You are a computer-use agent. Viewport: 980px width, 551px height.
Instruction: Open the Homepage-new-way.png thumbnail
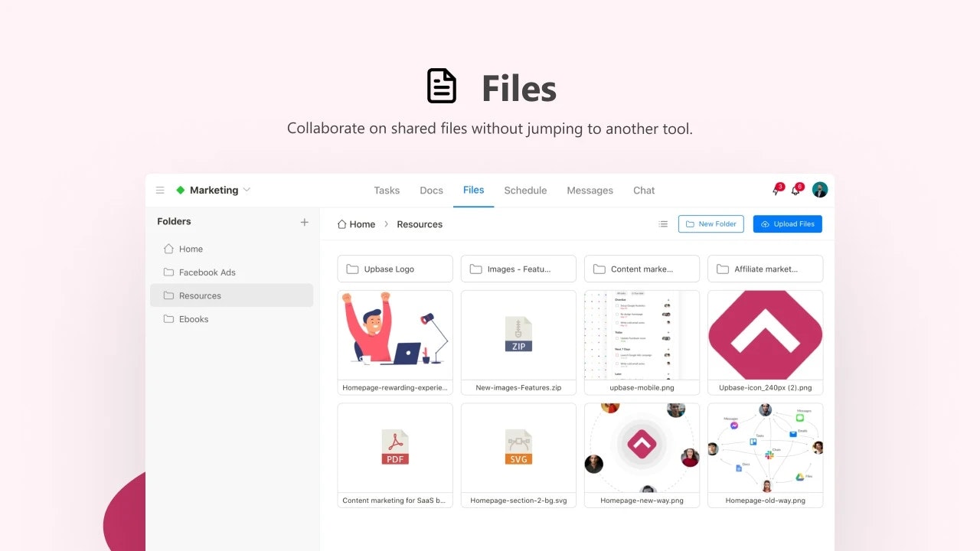(642, 448)
